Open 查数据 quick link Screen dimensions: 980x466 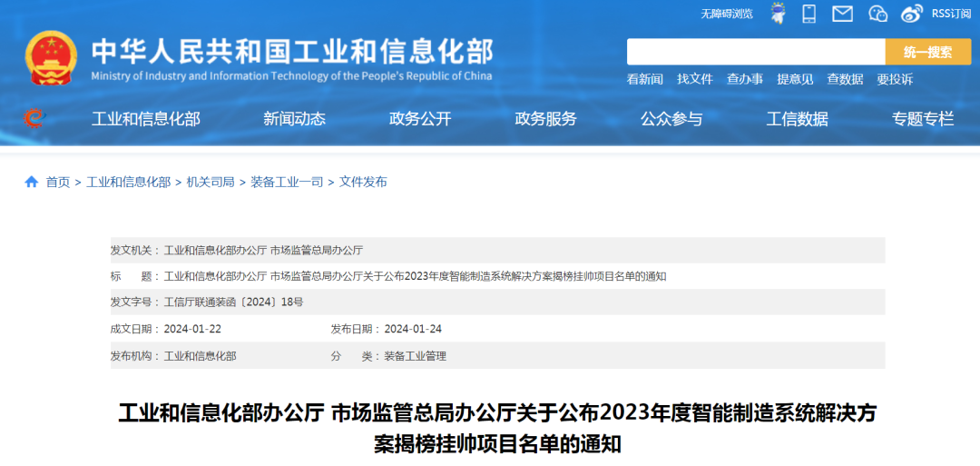coord(845,79)
